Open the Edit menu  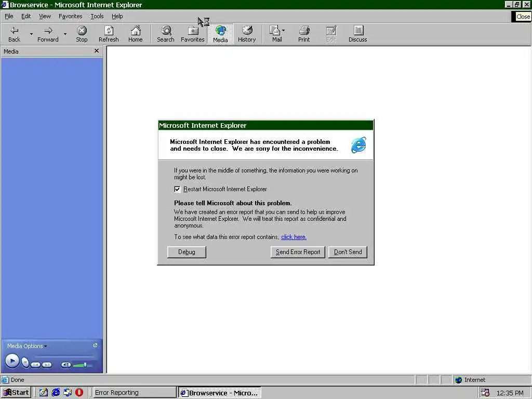[x=26, y=16]
